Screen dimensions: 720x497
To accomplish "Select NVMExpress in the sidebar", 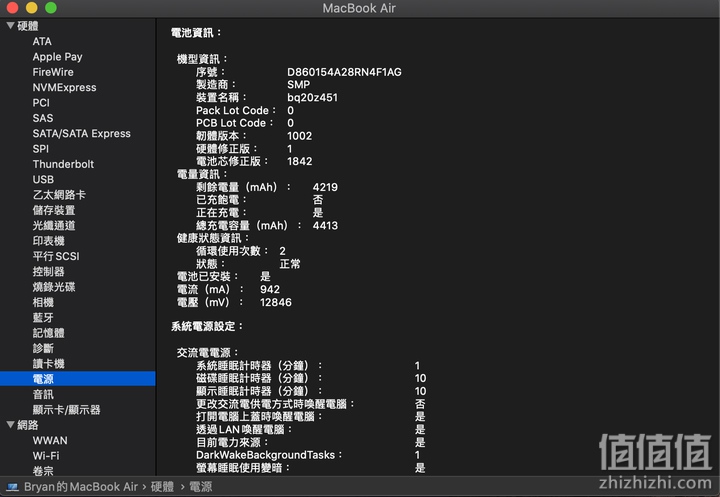I will click(x=64, y=87).
